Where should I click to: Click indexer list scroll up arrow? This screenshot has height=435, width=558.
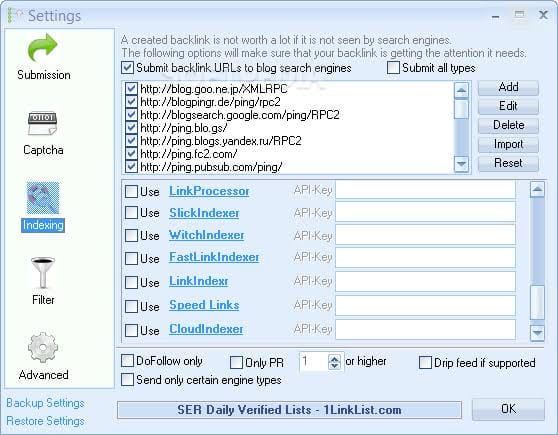[537, 189]
